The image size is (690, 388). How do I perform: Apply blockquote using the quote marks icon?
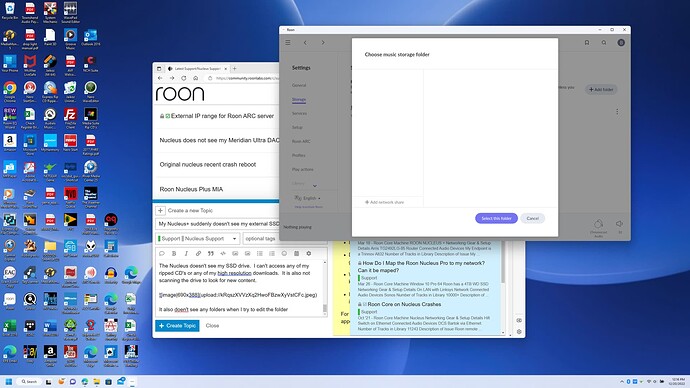coord(211,253)
